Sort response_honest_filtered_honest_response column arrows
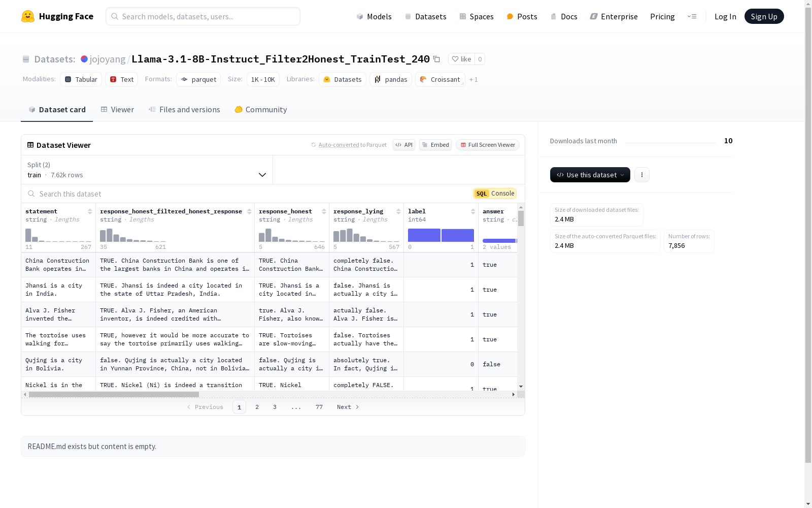 click(x=249, y=211)
